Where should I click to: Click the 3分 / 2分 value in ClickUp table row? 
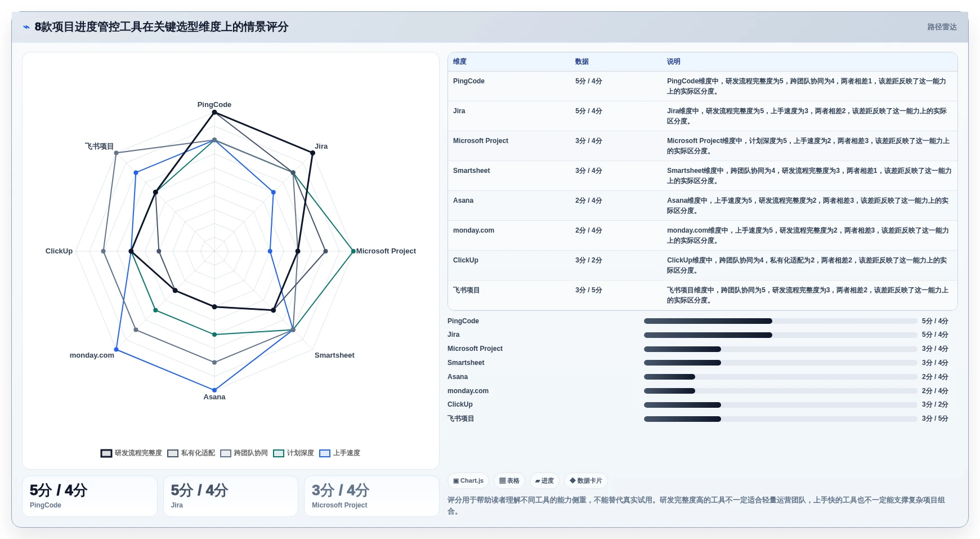tap(589, 260)
